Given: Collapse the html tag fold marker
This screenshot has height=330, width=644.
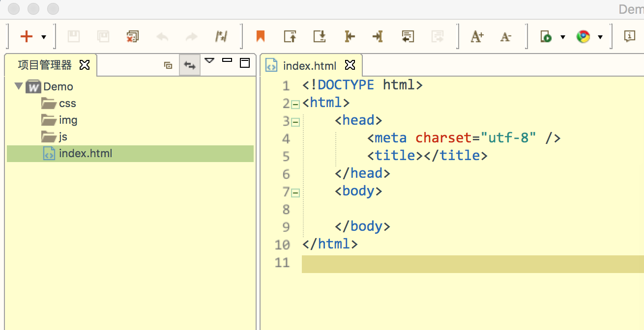Looking at the screenshot, I should 295,105.
